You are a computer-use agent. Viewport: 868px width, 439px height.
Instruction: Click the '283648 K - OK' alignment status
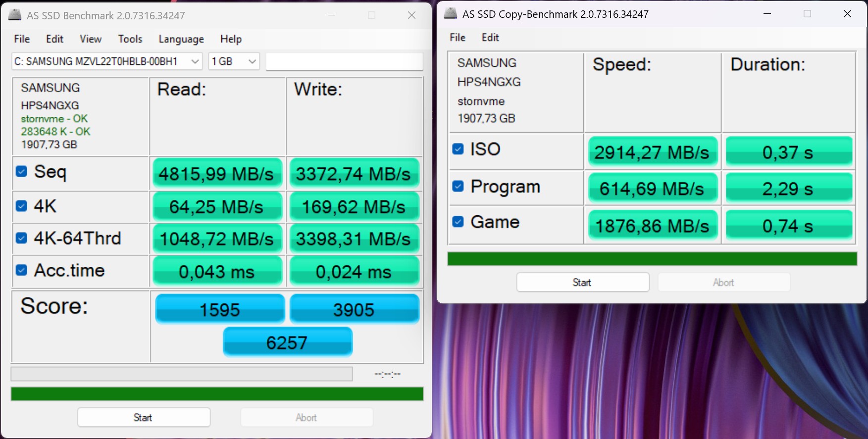coord(55,132)
